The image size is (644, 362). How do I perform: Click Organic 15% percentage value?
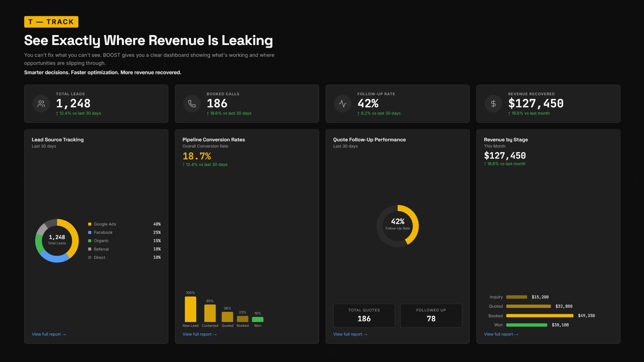tap(157, 241)
